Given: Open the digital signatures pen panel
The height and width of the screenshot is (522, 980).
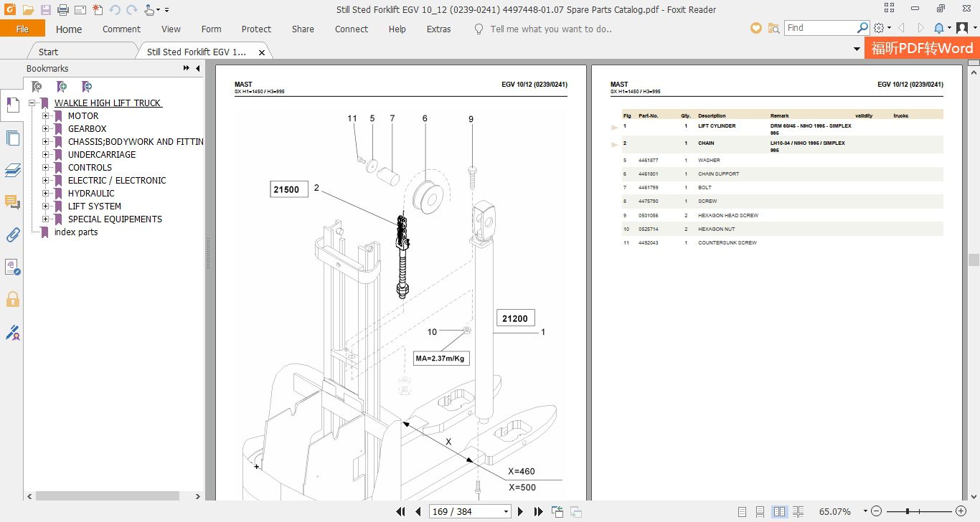Looking at the screenshot, I should pyautogui.click(x=12, y=332).
